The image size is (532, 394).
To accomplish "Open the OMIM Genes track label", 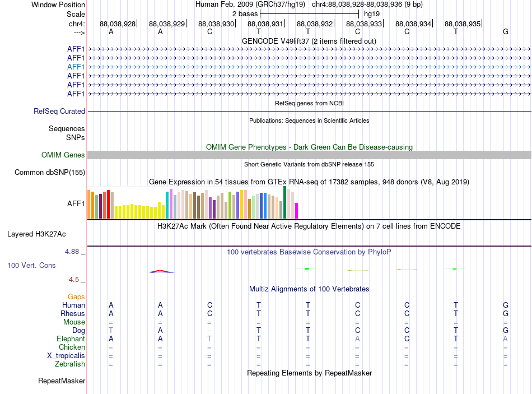I will pos(63,155).
